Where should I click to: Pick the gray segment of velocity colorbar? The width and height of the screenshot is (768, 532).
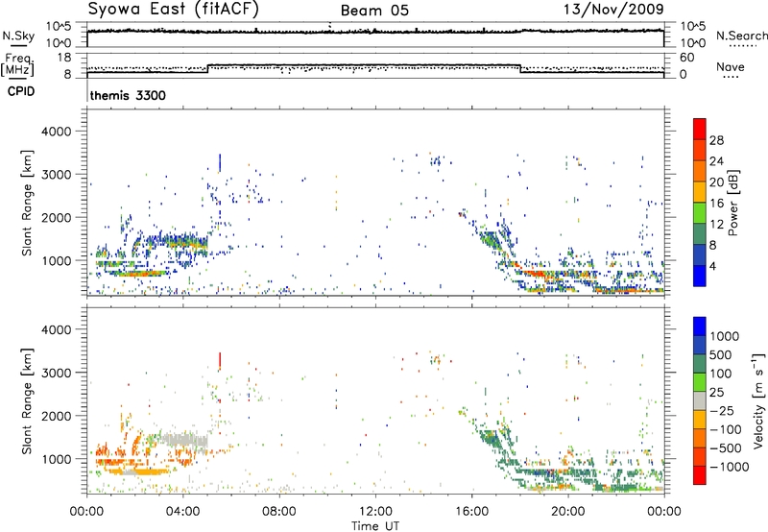pos(700,400)
